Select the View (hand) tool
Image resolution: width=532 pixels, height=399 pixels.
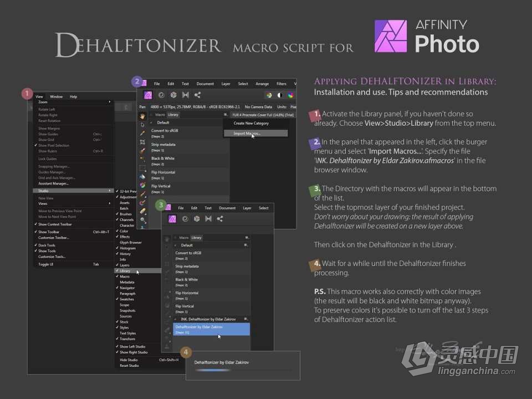pyautogui.click(x=142, y=116)
